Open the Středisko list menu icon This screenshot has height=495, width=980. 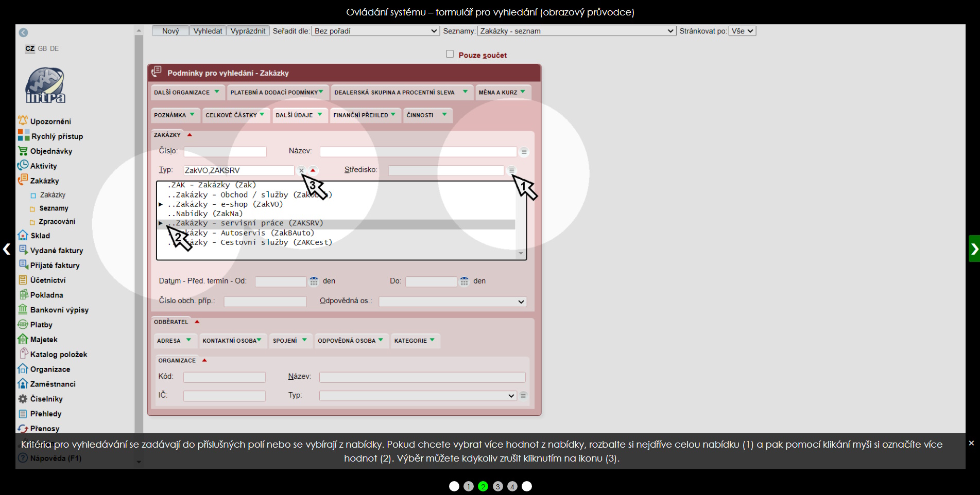[x=511, y=170]
